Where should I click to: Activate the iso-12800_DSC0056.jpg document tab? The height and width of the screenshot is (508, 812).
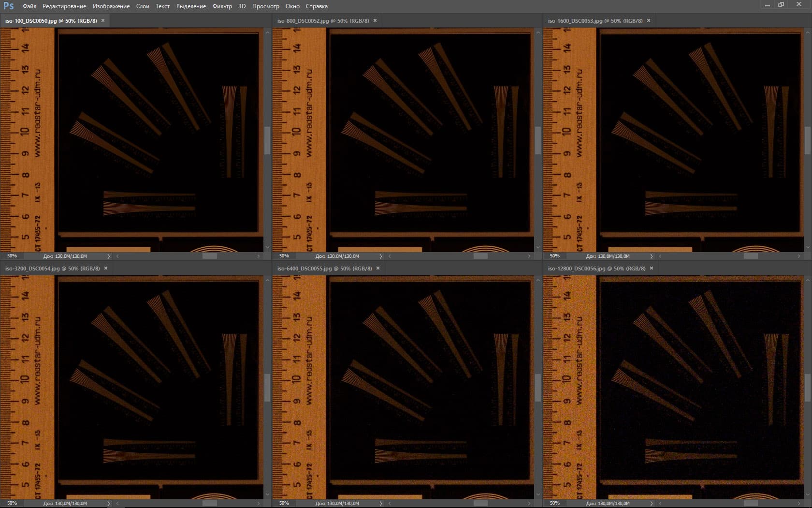597,269
